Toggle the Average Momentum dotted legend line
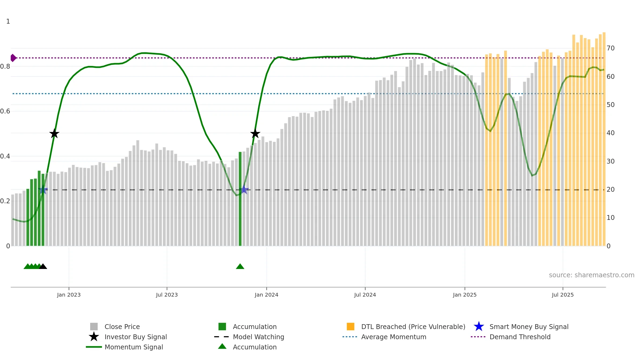Image resolution: width=644 pixels, height=362 pixels. 350,337
